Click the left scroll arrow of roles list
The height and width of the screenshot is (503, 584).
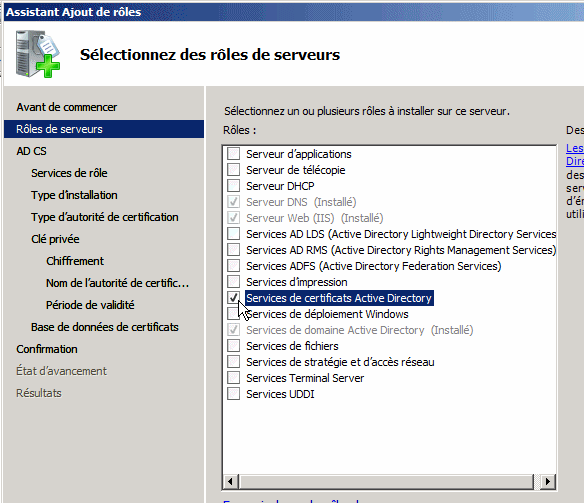click(231, 481)
